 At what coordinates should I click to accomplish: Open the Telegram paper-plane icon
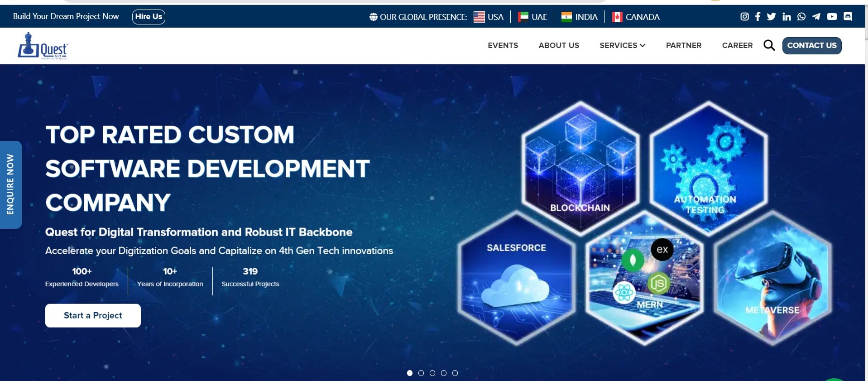[816, 17]
